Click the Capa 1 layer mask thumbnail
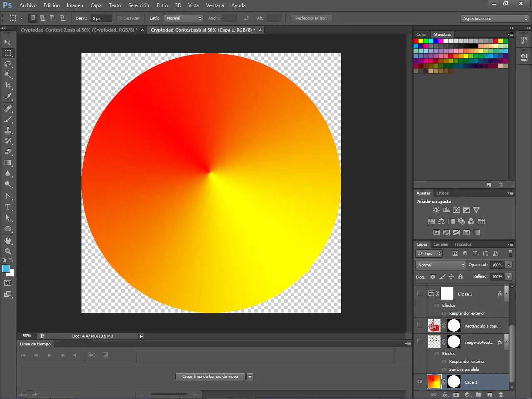 (x=454, y=382)
